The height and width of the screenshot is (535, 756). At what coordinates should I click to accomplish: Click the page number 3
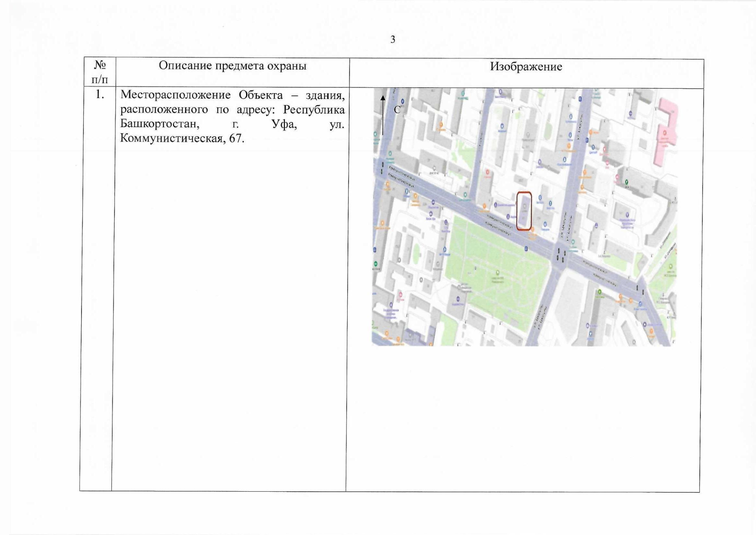tap(393, 40)
